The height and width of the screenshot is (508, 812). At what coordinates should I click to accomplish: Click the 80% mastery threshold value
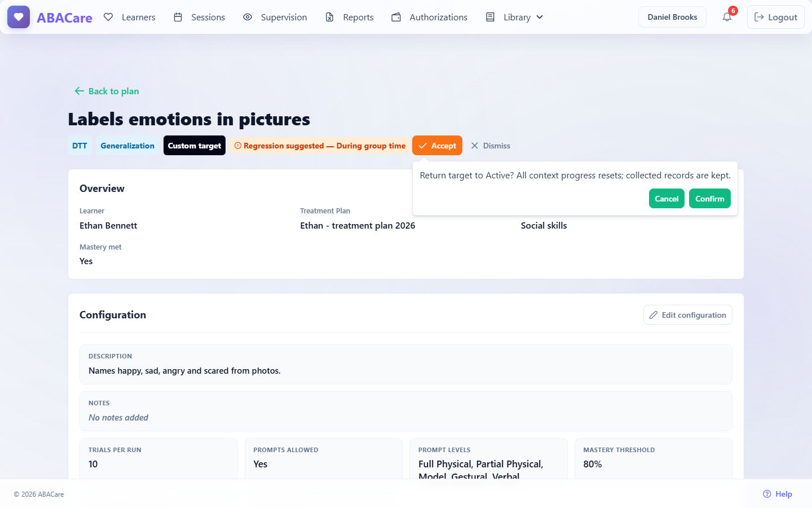tap(593, 464)
